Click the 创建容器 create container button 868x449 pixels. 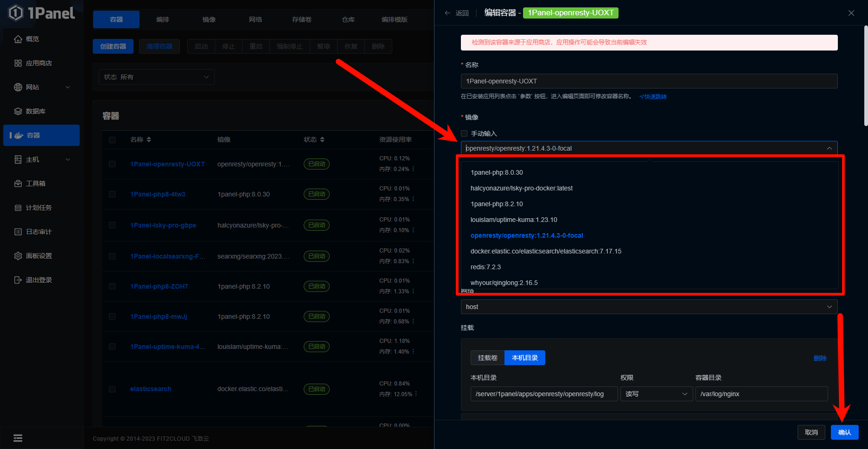tap(113, 46)
